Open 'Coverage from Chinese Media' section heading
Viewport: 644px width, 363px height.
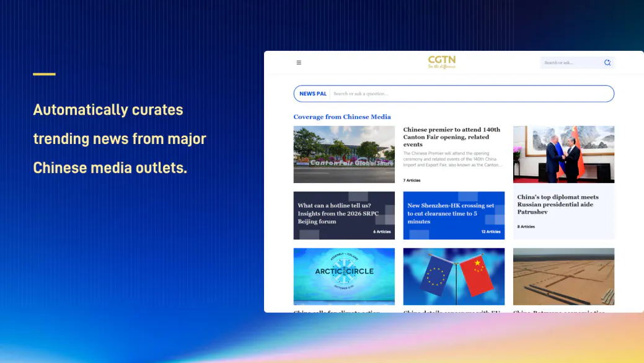pos(342,117)
